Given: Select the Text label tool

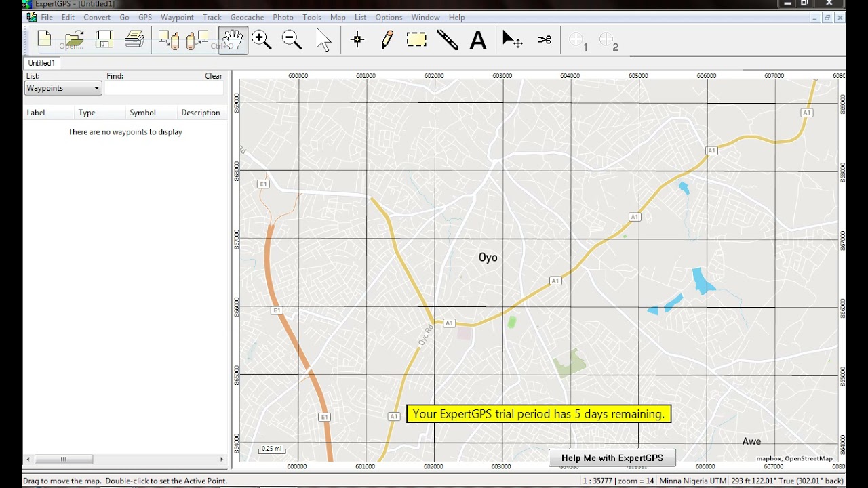Looking at the screenshot, I should (x=478, y=41).
